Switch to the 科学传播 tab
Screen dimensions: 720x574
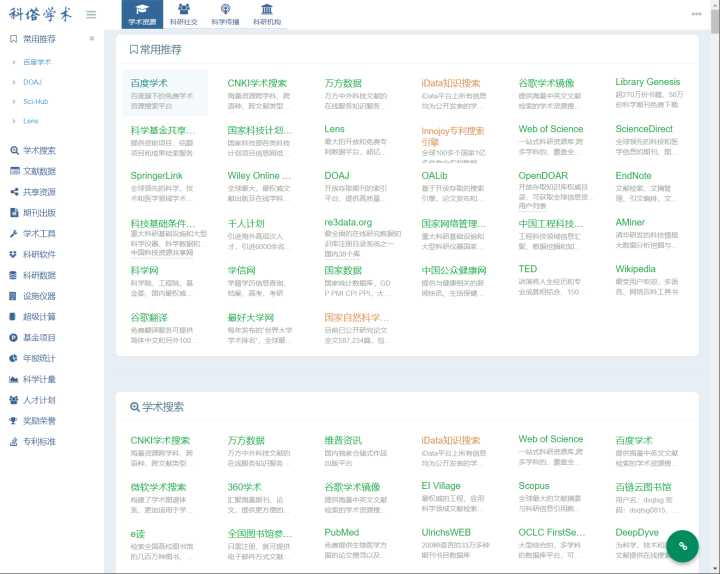(225, 14)
